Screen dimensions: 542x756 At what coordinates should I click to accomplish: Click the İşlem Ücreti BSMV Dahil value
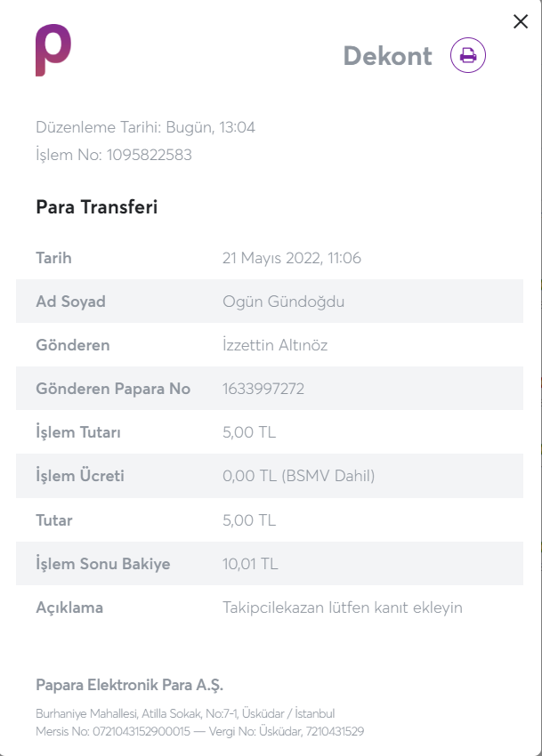click(299, 476)
